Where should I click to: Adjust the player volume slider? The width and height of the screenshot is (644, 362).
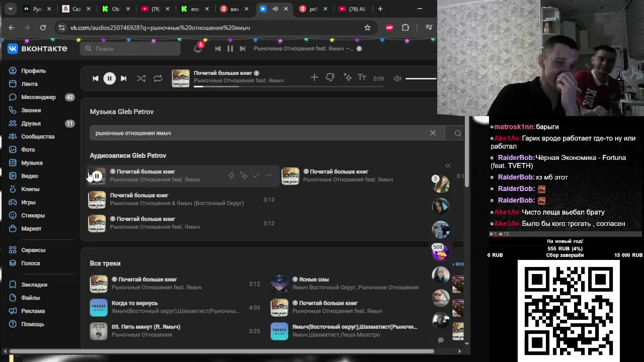click(x=421, y=78)
